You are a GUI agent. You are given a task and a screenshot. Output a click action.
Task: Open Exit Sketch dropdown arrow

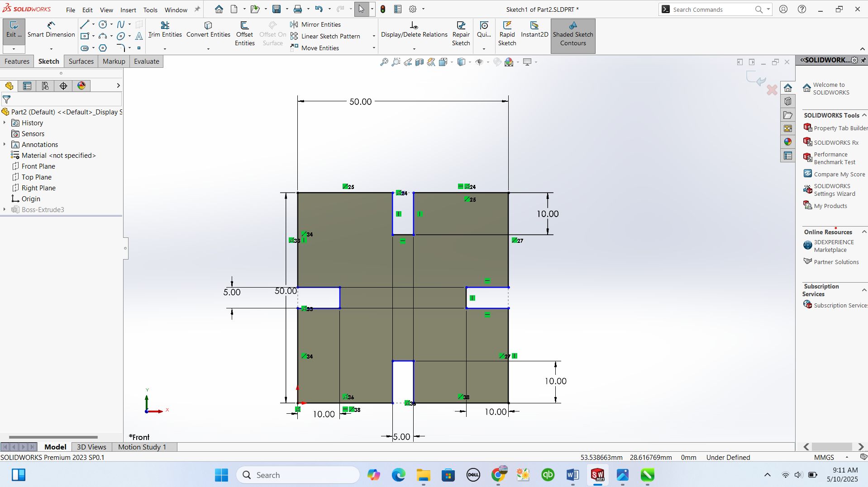(14, 49)
